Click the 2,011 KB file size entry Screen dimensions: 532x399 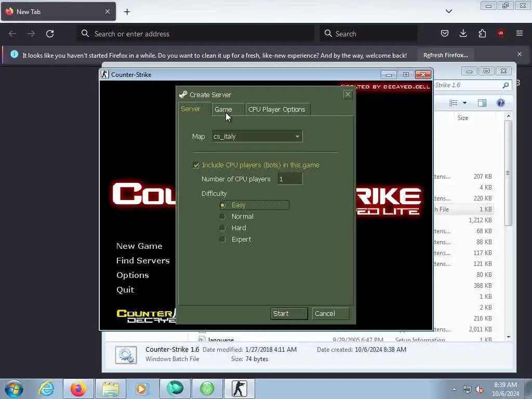click(480, 329)
